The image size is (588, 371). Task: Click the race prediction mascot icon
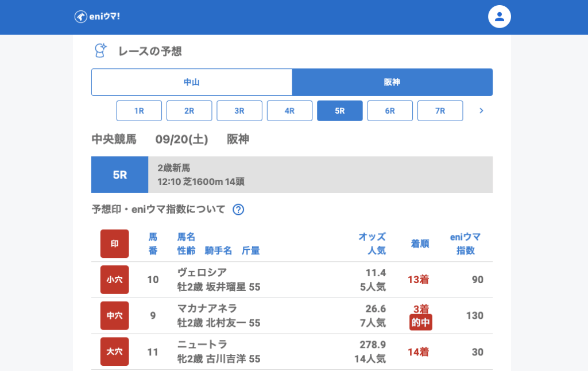click(100, 51)
